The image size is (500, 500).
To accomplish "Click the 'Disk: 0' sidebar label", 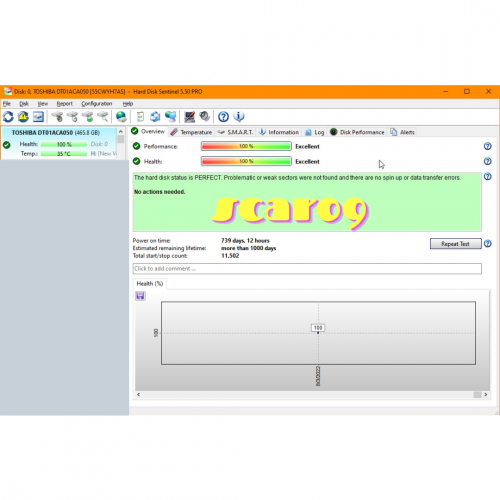I will click(x=99, y=144).
